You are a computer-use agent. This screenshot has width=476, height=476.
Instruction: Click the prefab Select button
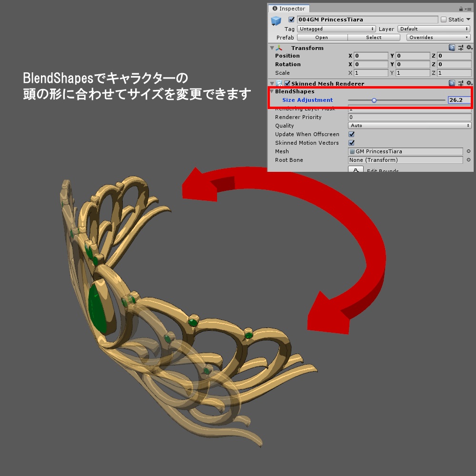click(x=374, y=37)
